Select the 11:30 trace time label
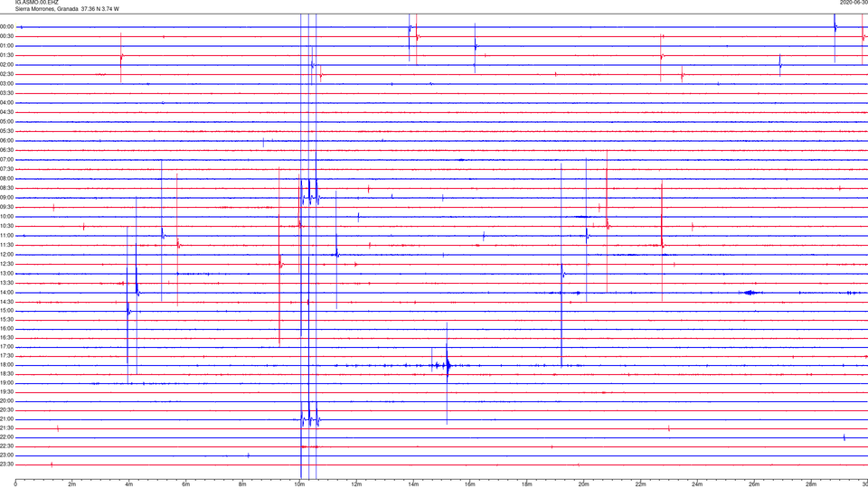 tap(6, 245)
